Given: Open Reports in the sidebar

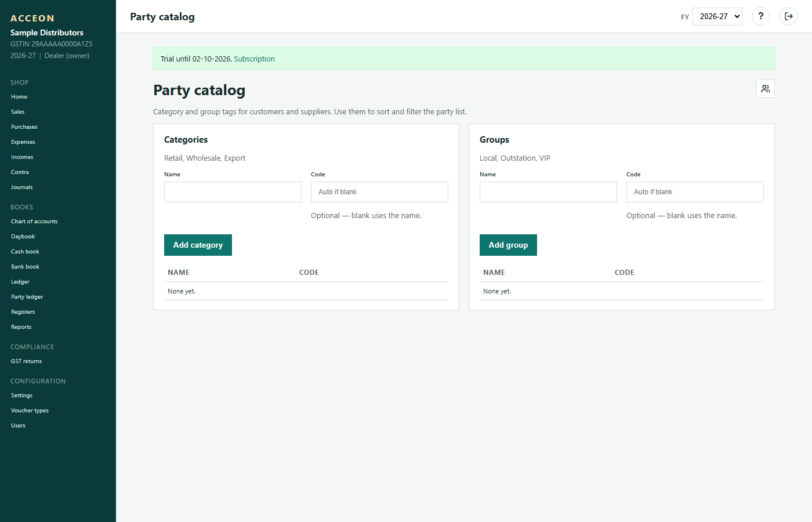Looking at the screenshot, I should (21, 327).
